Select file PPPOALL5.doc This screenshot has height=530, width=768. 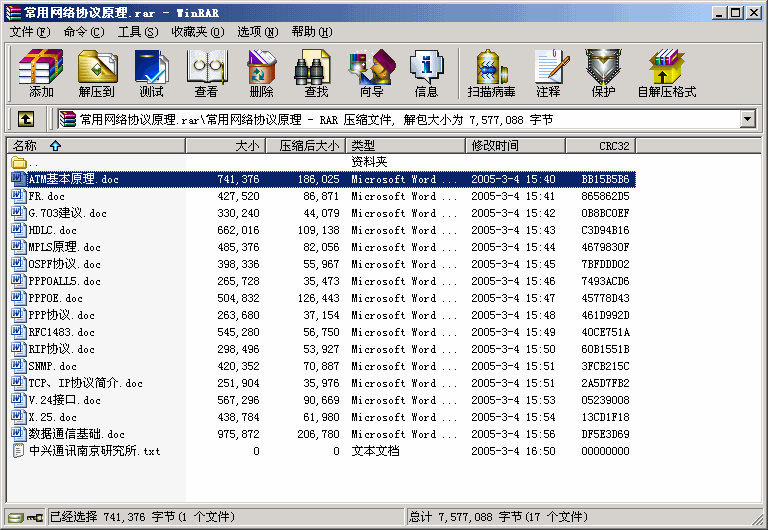[64, 281]
